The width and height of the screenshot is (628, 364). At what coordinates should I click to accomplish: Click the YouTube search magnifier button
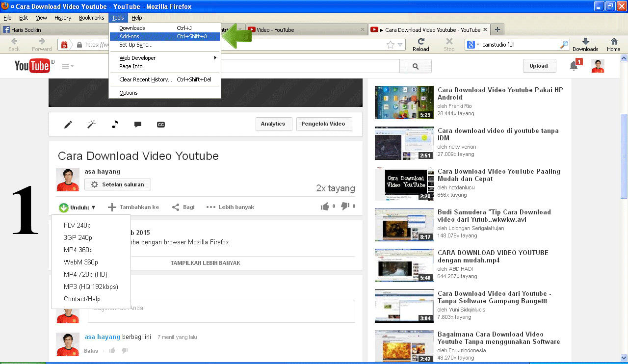click(416, 66)
